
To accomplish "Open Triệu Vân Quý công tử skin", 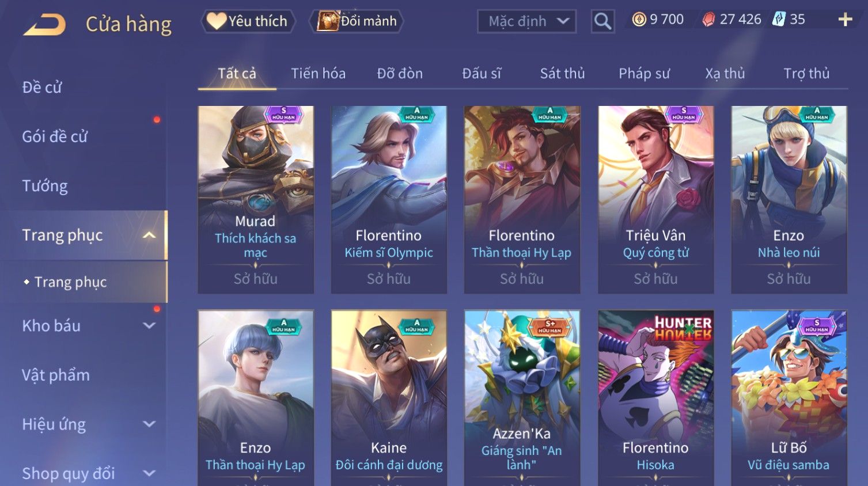I will 655,200.
